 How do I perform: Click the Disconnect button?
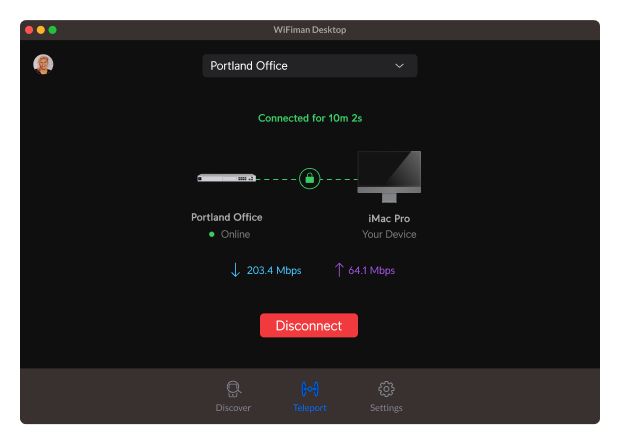click(x=309, y=326)
